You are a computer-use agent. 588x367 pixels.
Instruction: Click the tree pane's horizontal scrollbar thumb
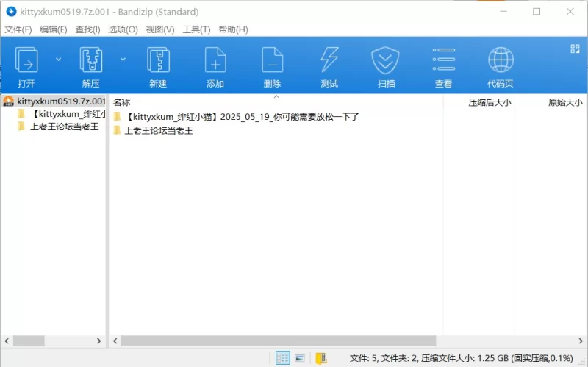tap(29, 341)
